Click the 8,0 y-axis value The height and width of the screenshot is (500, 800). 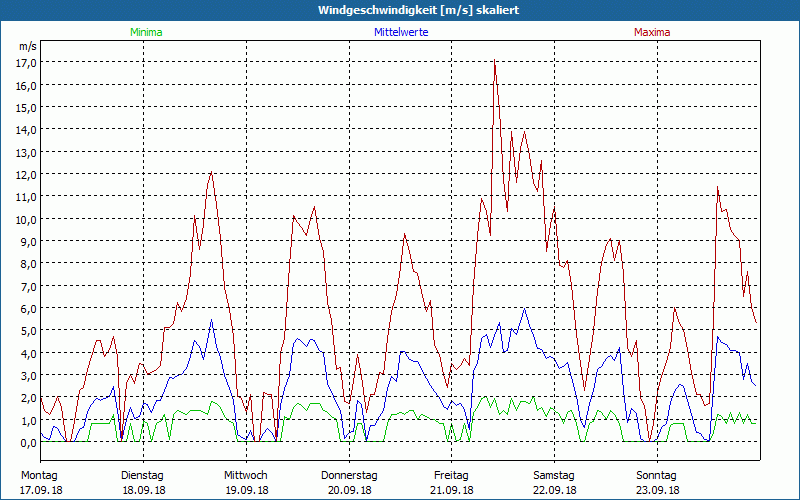pos(28,264)
